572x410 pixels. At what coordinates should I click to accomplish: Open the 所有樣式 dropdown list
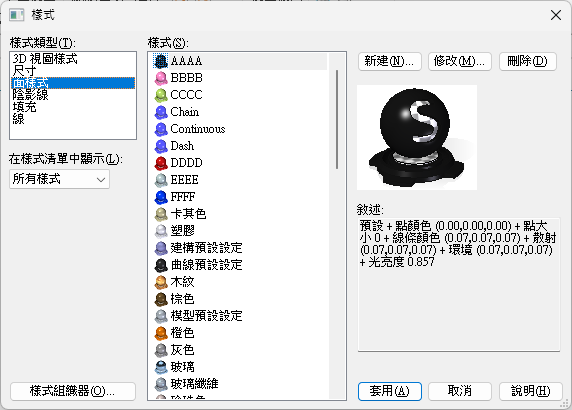tap(59, 179)
